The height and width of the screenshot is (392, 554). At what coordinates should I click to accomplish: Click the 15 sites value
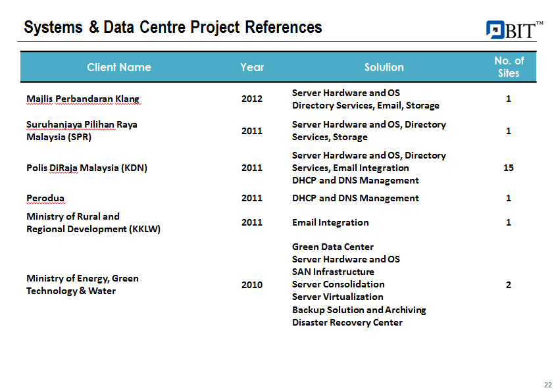(509, 168)
